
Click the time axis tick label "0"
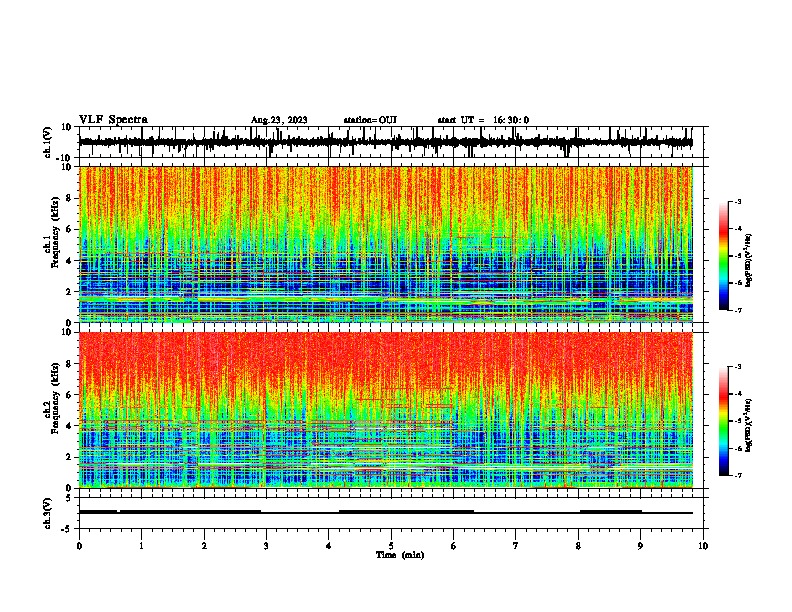(79, 546)
